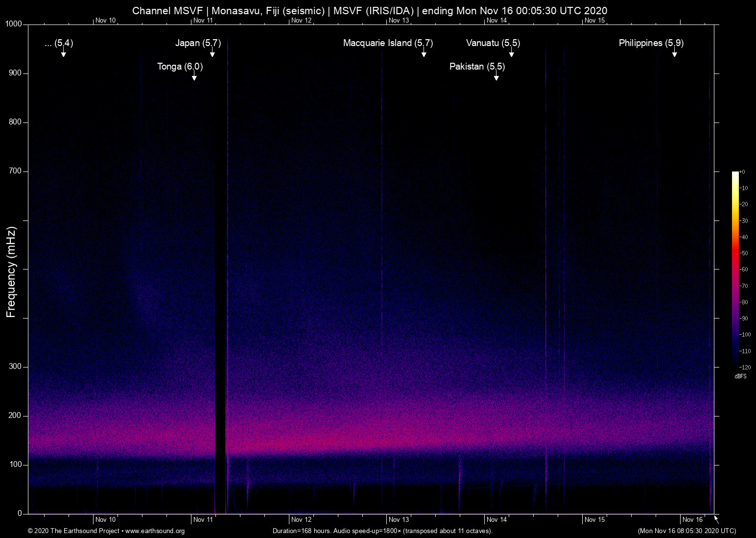Click the 200 frequency axis value
Image resolution: width=756 pixels, height=538 pixels.
15,416
